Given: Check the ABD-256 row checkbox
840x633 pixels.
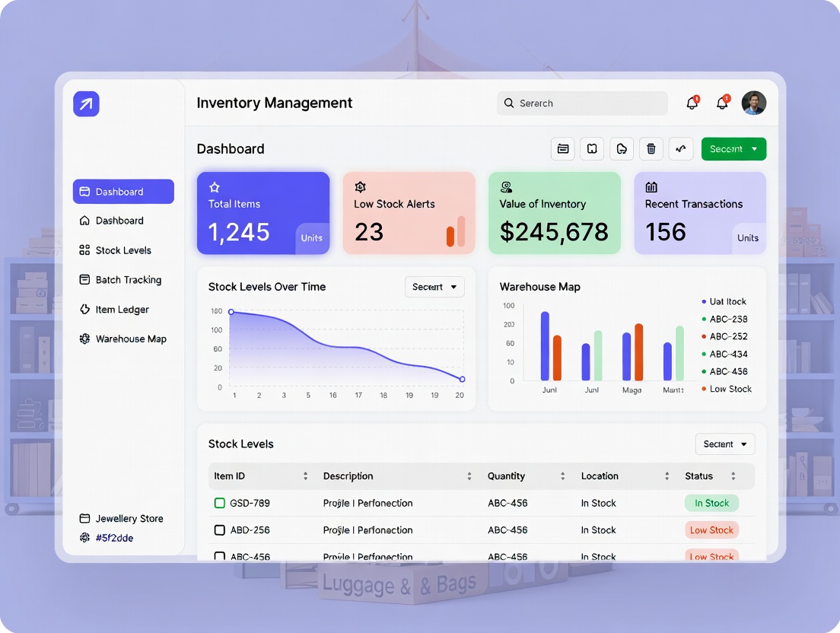Looking at the screenshot, I should [x=220, y=530].
